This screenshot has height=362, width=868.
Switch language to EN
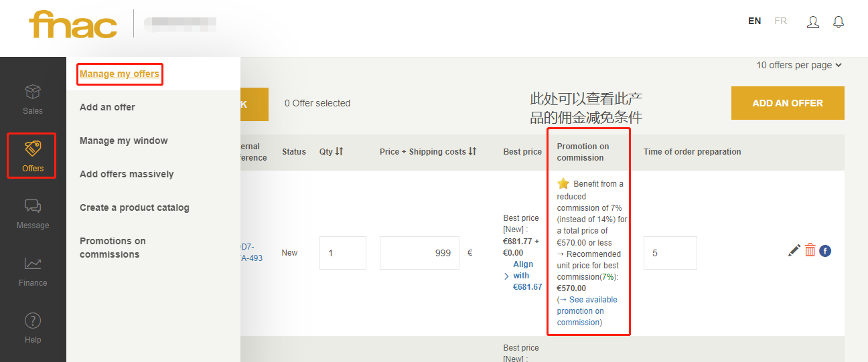pyautogui.click(x=754, y=21)
